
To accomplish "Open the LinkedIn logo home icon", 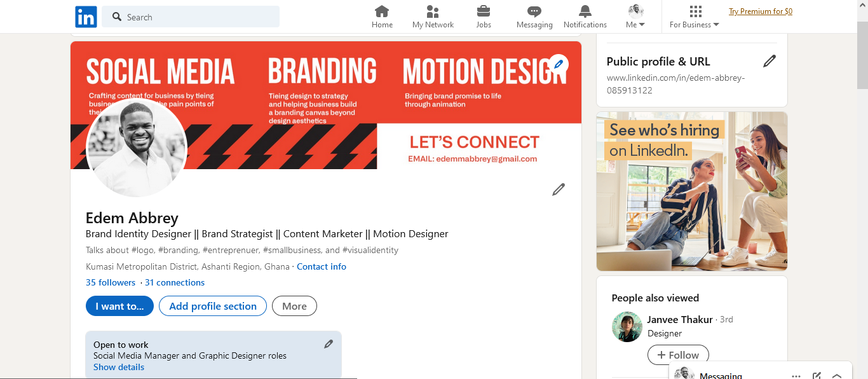I will 86,17.
